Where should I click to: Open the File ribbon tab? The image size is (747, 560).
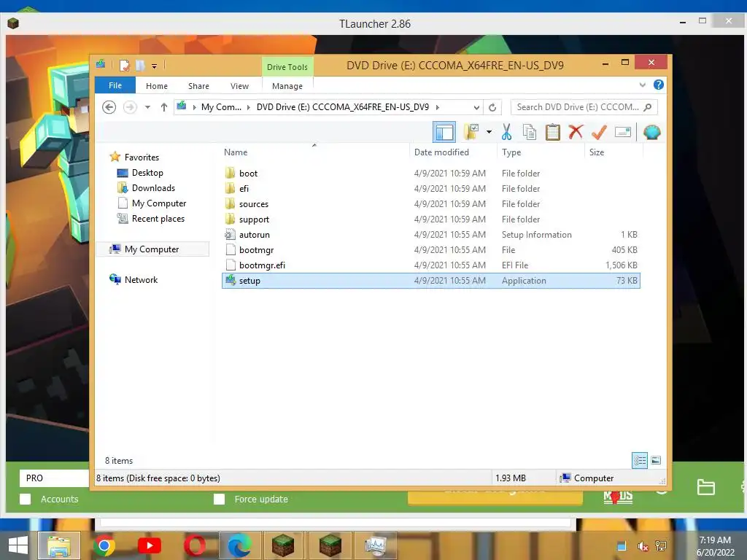coord(115,86)
